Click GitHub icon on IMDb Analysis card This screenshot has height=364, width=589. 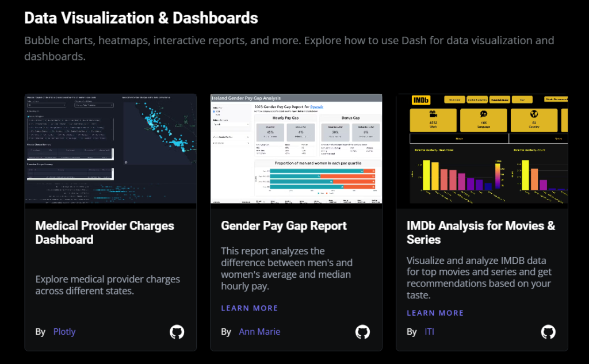(x=548, y=332)
